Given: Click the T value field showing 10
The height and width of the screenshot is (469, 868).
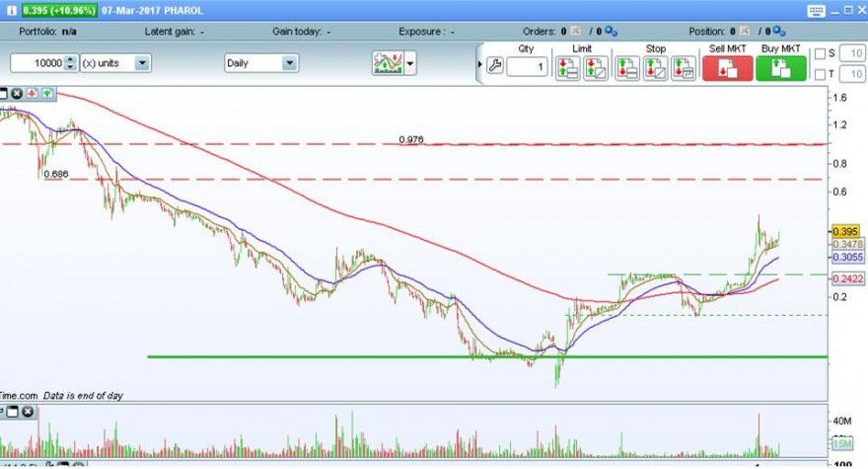Looking at the screenshot, I should 852,74.
